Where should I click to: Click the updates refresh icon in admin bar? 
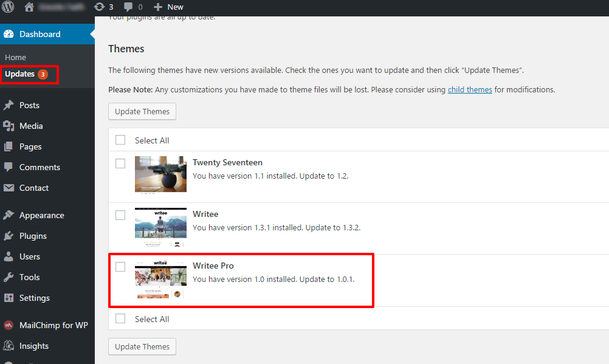tap(99, 7)
